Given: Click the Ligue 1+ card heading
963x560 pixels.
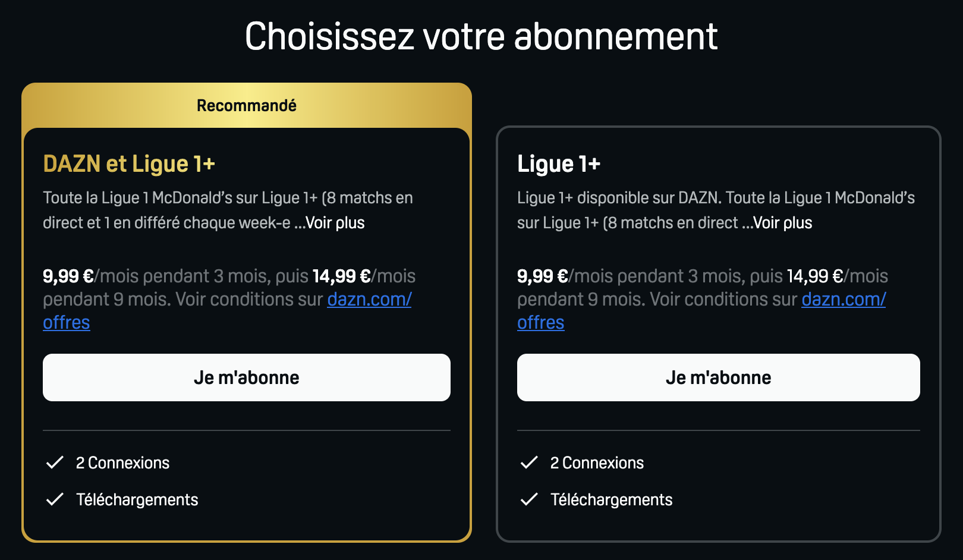Looking at the screenshot, I should coord(559,164).
